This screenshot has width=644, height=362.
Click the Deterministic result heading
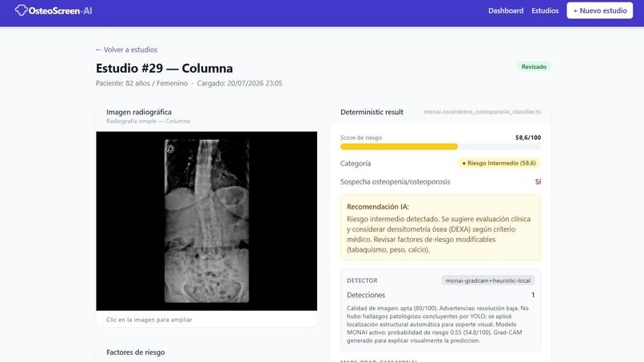[x=372, y=112]
